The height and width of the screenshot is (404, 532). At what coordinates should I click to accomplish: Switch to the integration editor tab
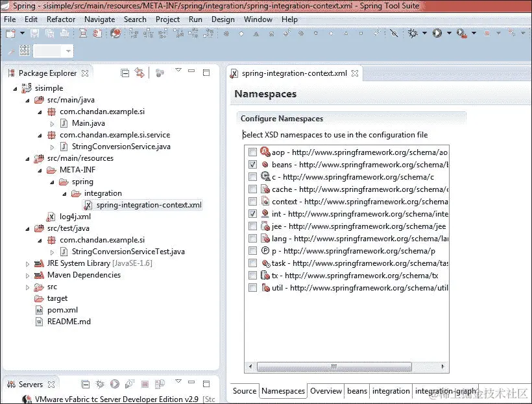[x=391, y=391]
